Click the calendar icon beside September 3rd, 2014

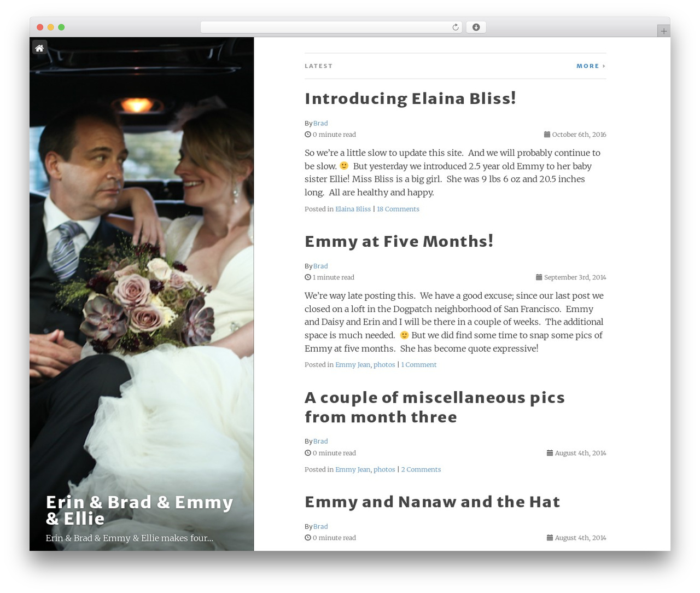point(539,277)
